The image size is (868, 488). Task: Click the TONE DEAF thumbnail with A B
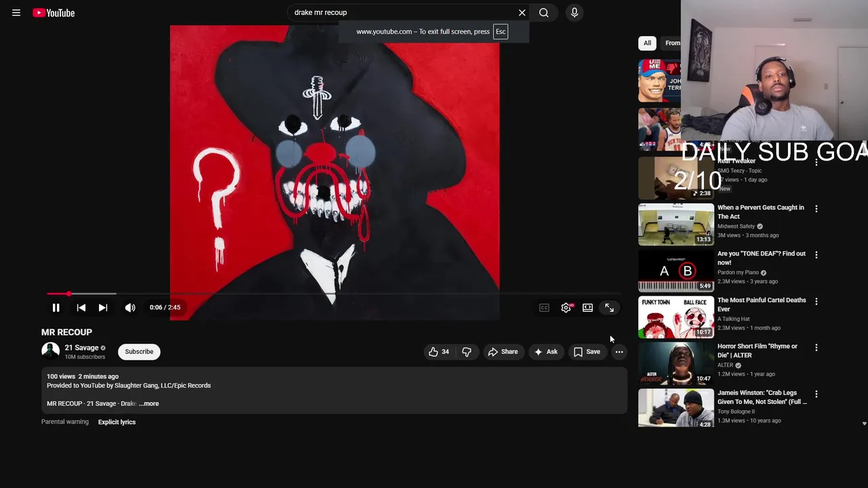coord(676,270)
